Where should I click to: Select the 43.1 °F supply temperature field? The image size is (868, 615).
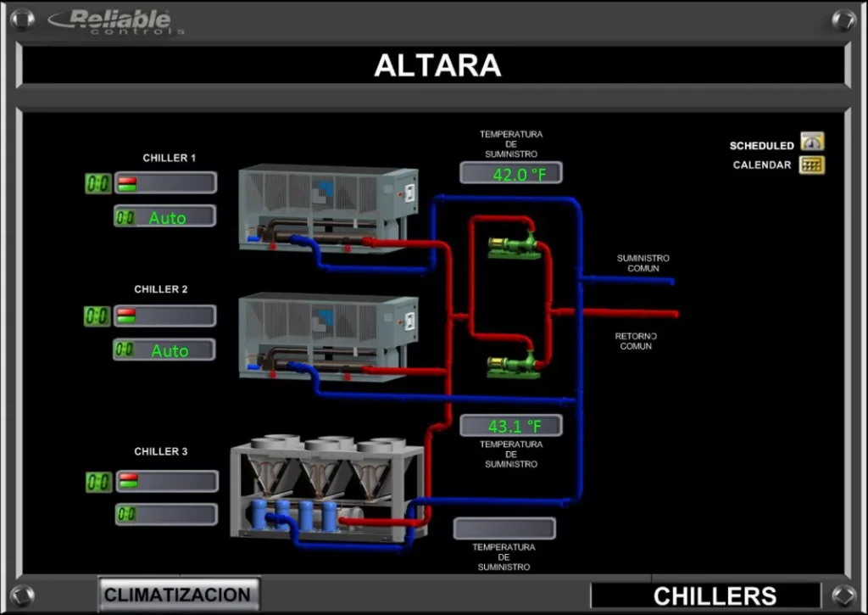510,425
